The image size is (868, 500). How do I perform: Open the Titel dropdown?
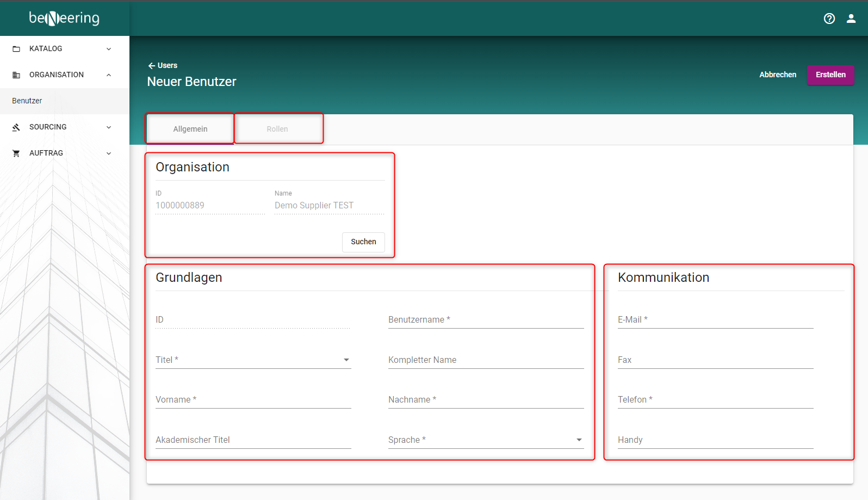coord(346,360)
